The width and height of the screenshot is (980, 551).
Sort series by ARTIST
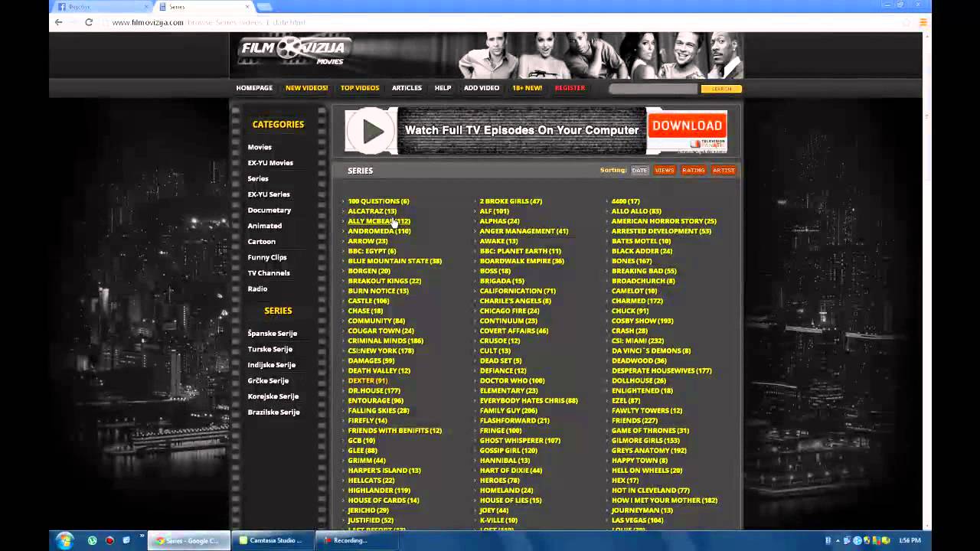(x=724, y=171)
